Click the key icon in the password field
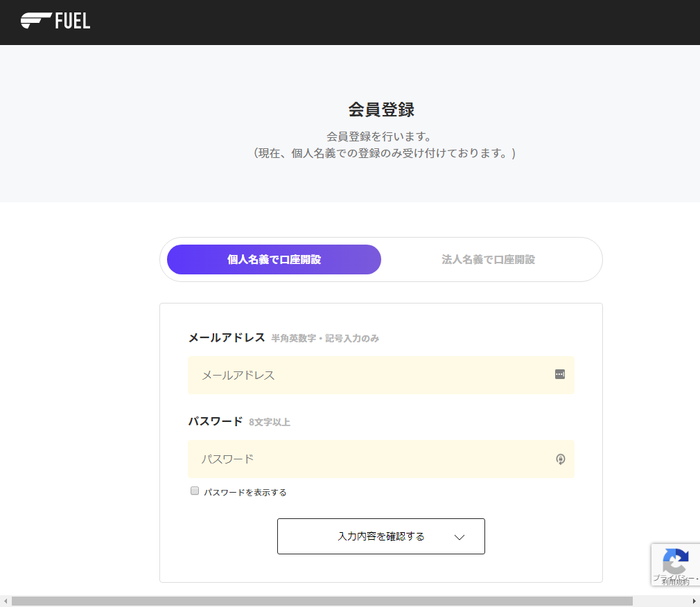 561,459
